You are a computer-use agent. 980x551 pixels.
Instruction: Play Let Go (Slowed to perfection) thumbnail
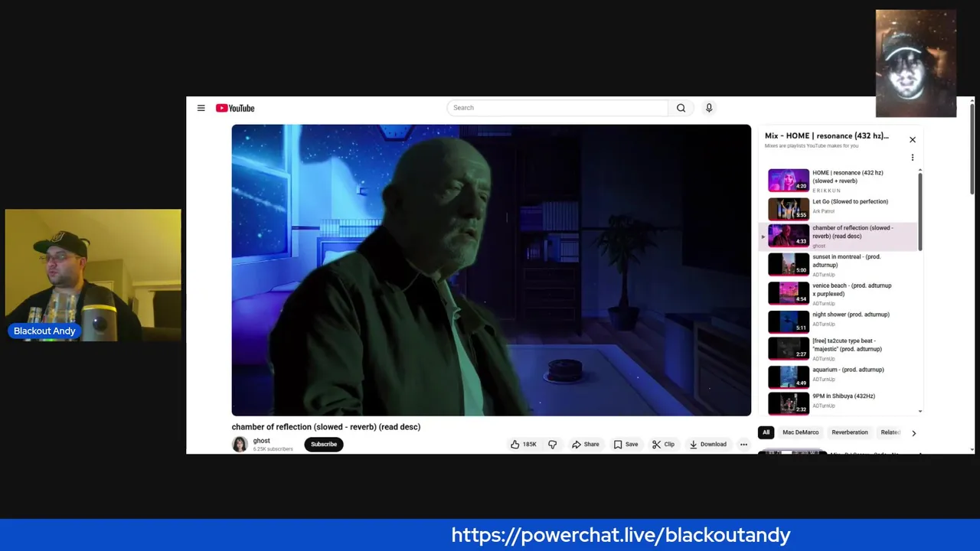[x=789, y=208]
